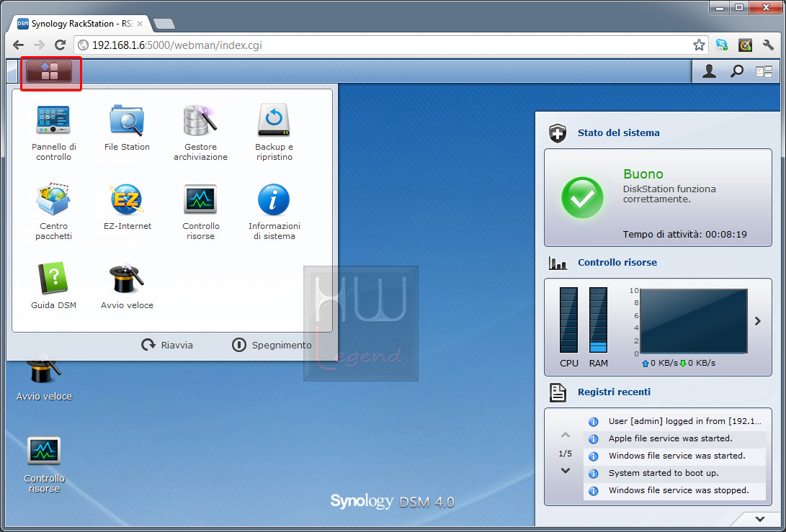The height and width of the screenshot is (532, 786).
Task: Click the Riavvia restart button
Action: pyautogui.click(x=167, y=345)
